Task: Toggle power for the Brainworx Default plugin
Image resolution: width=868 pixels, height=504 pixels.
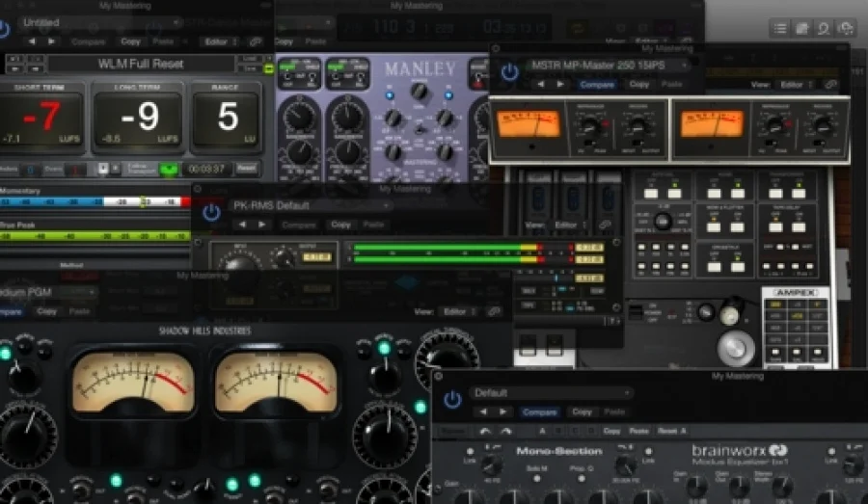Action: pyautogui.click(x=451, y=397)
